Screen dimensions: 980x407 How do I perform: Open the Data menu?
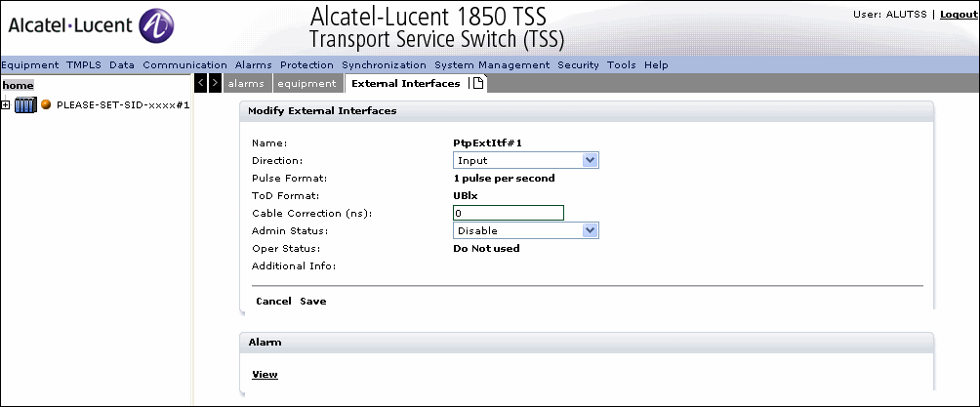[122, 65]
